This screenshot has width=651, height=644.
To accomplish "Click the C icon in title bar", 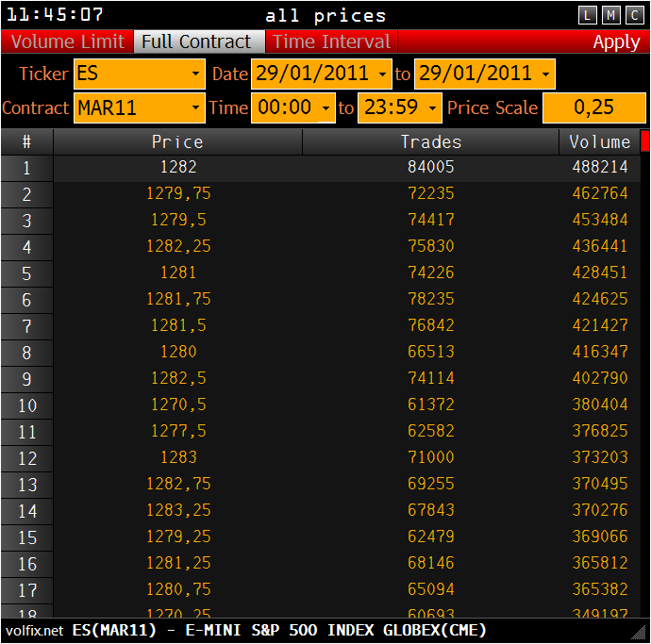I will pos(634,15).
